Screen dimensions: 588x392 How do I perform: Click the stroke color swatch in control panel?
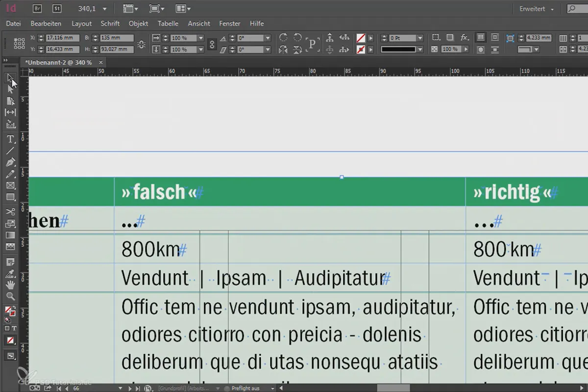pos(361,49)
